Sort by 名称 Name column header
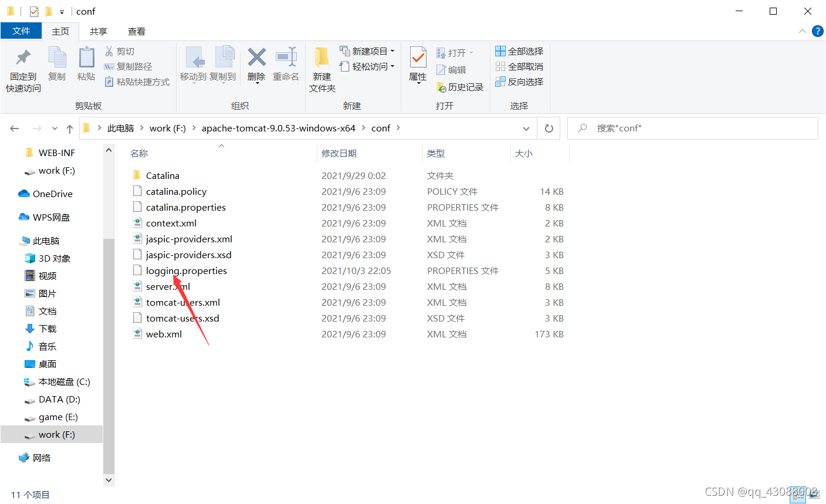 (139, 153)
